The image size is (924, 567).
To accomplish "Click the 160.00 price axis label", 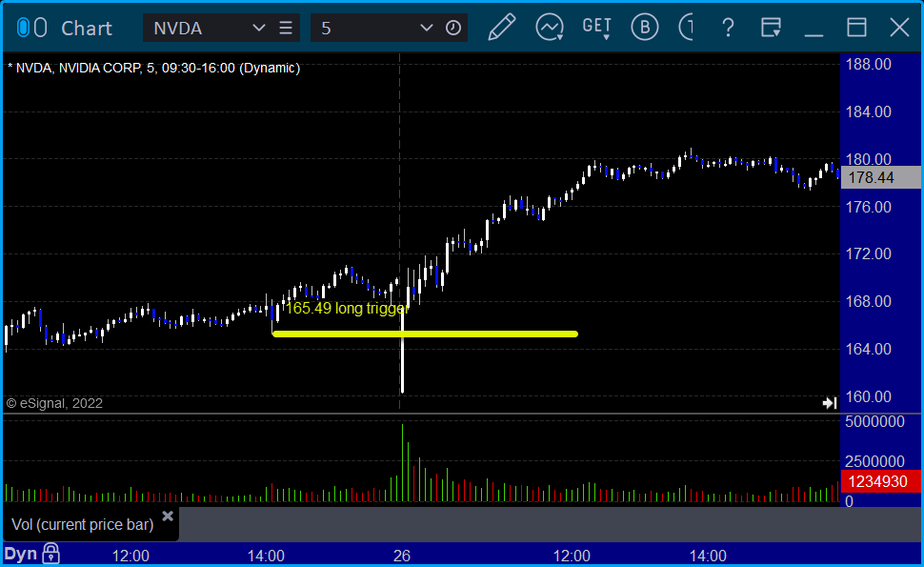I will 869,396.
